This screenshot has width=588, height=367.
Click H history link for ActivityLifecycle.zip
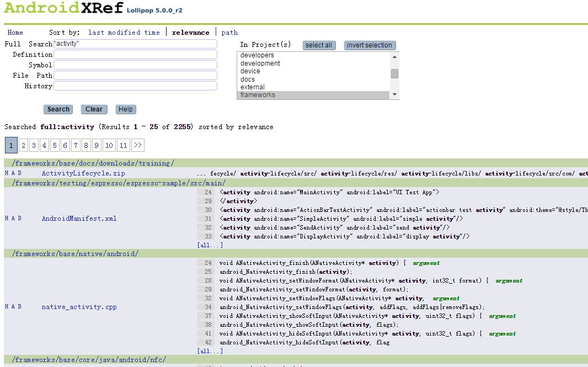(7, 173)
